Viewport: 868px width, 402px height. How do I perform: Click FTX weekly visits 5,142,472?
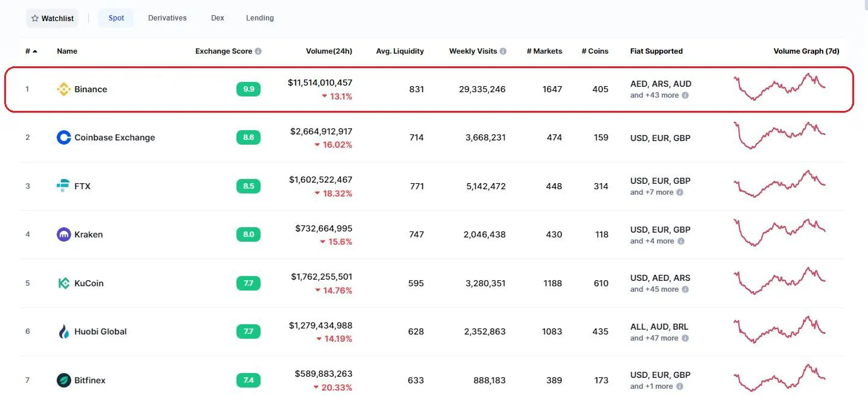coord(486,186)
